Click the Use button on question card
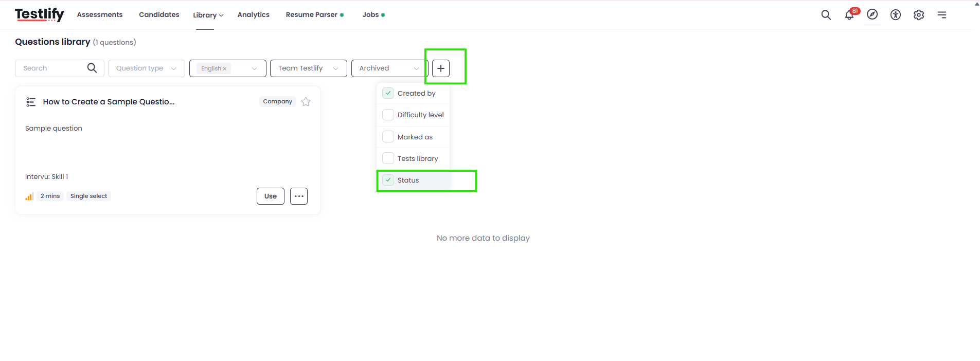The image size is (980, 361). coord(271,196)
